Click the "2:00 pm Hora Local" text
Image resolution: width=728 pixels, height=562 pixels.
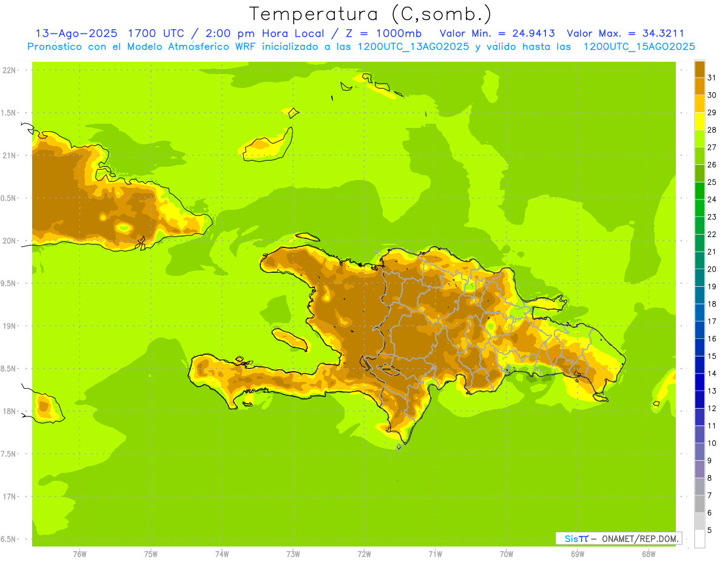(265, 33)
